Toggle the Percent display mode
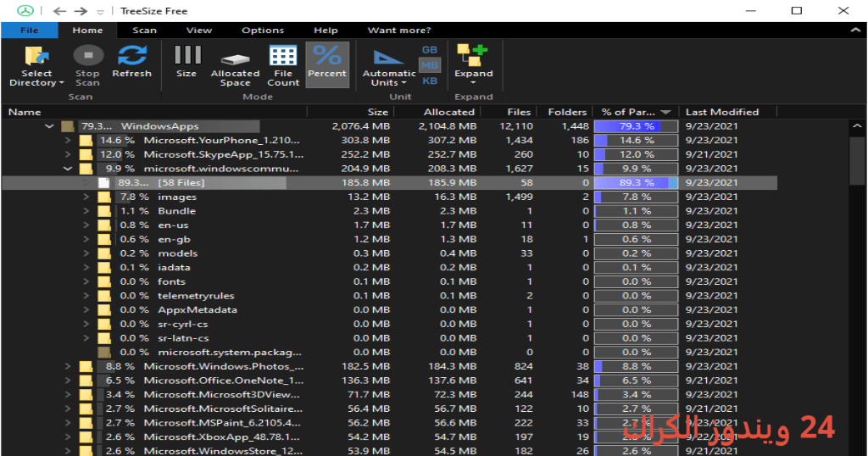Viewport: 868px width, 456px height. [x=327, y=64]
